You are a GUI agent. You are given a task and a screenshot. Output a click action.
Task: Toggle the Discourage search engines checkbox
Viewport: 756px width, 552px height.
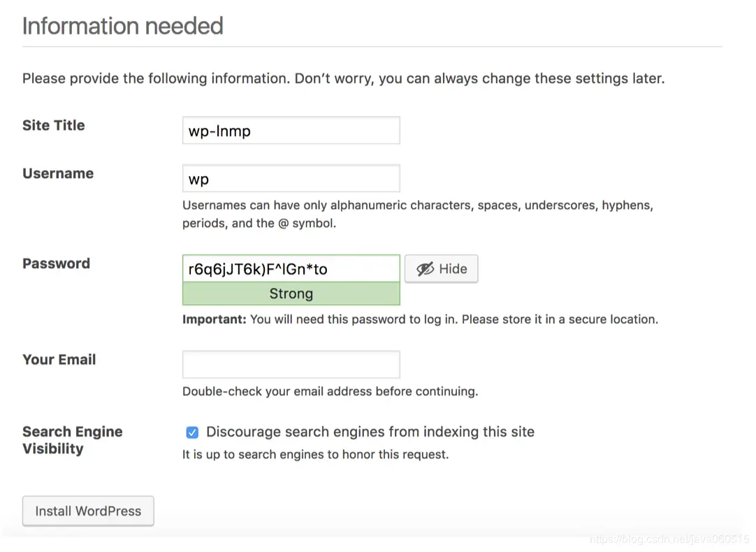point(192,433)
